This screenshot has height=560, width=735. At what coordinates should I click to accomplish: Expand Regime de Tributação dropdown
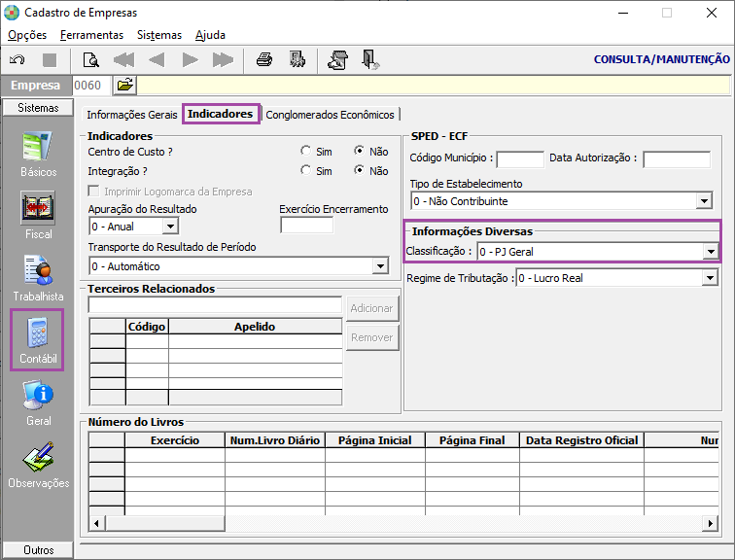(710, 278)
